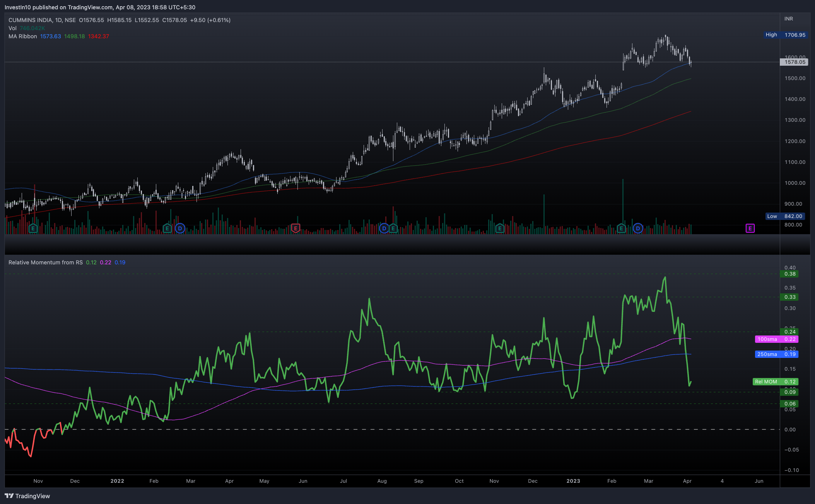Click the blue D dividend marker in August 2022

384,228
